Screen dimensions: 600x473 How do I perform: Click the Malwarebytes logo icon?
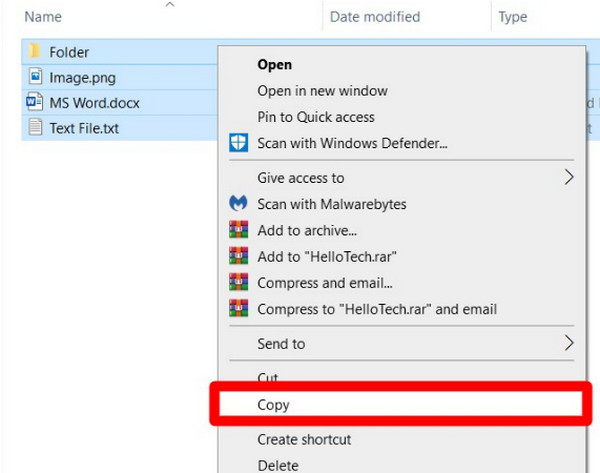[x=238, y=204]
